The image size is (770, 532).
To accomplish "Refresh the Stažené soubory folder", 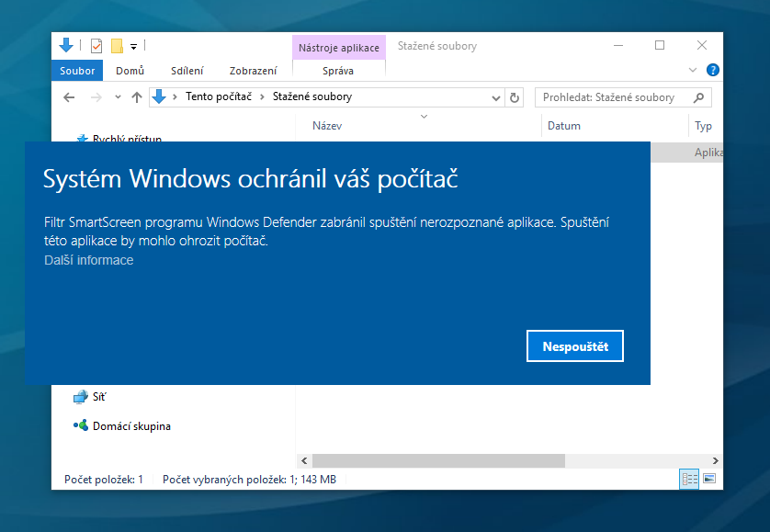I will pyautogui.click(x=515, y=97).
